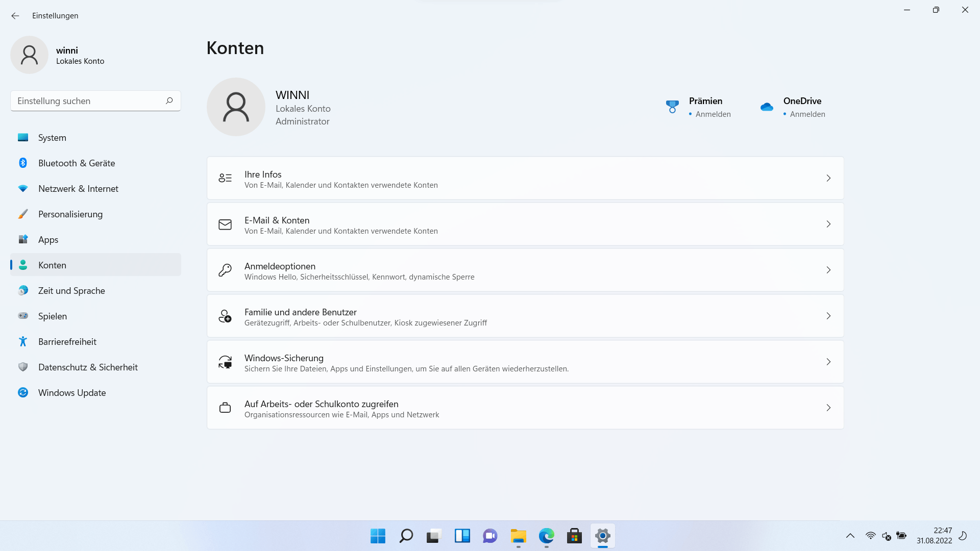Click the back arrow in Einstellungen header

point(15,16)
